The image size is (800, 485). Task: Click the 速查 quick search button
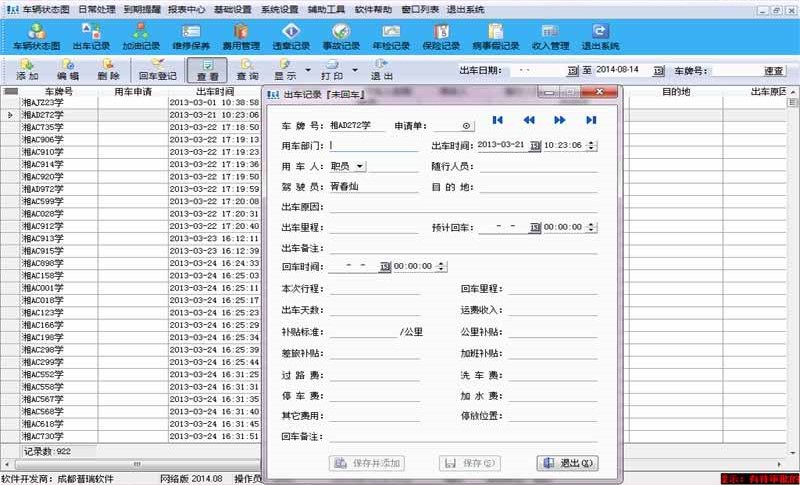(x=773, y=71)
